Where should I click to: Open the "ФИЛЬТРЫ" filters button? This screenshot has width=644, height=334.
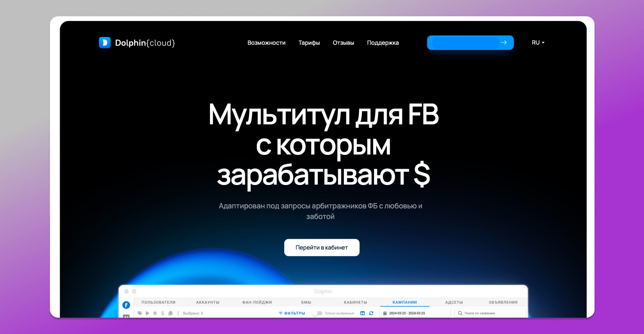[x=292, y=313]
